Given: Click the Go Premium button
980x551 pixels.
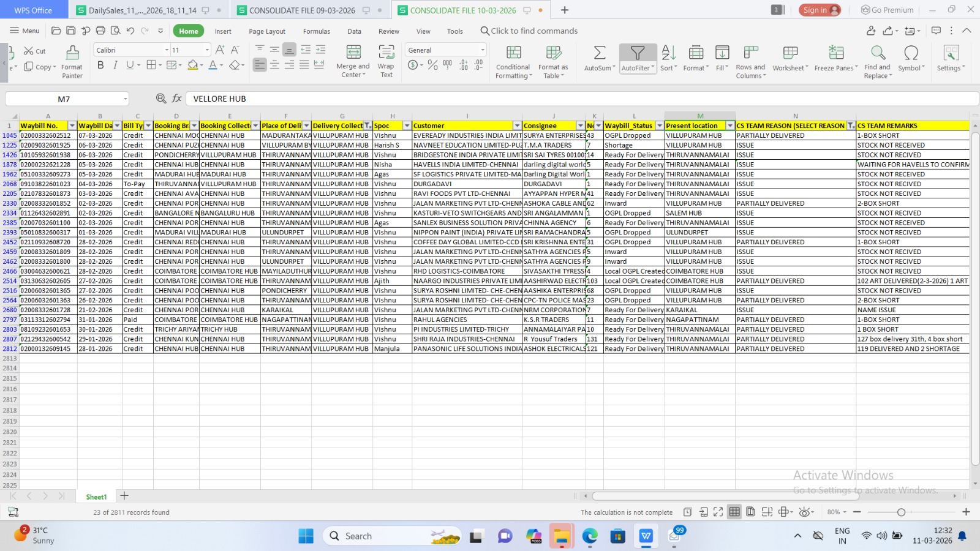Looking at the screenshot, I should click(887, 10).
